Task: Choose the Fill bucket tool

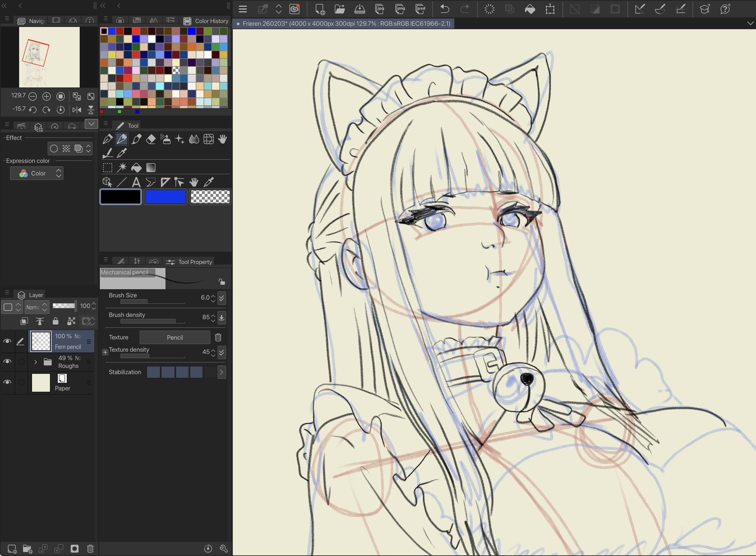Action: (x=136, y=167)
